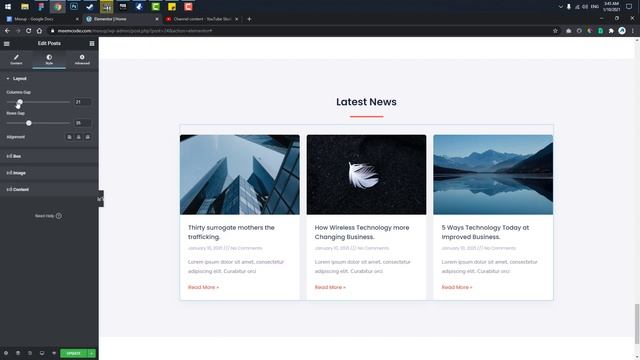Screen dimensions: 640x360
Task: Show hidden system tray icons
Action: [x=560, y=7]
